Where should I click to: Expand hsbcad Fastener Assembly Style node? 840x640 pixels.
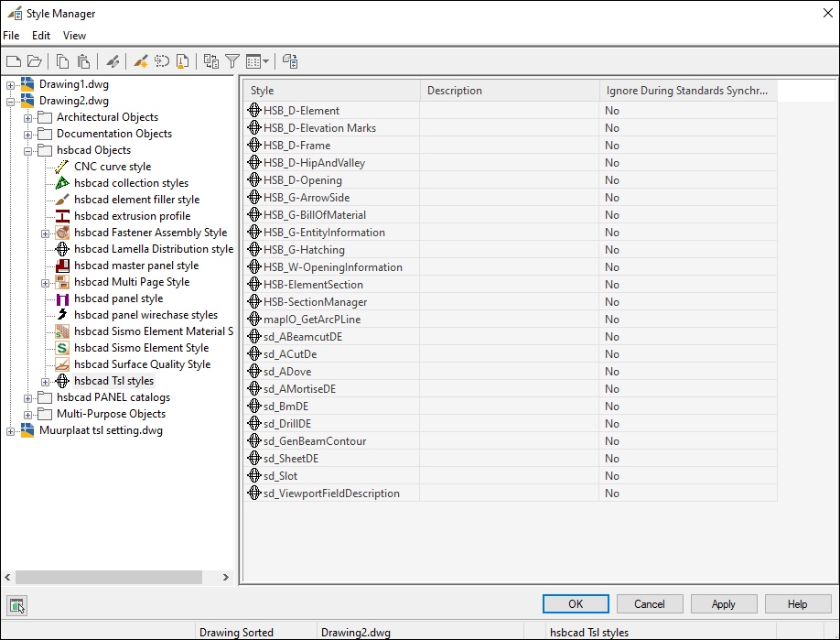[x=46, y=233]
